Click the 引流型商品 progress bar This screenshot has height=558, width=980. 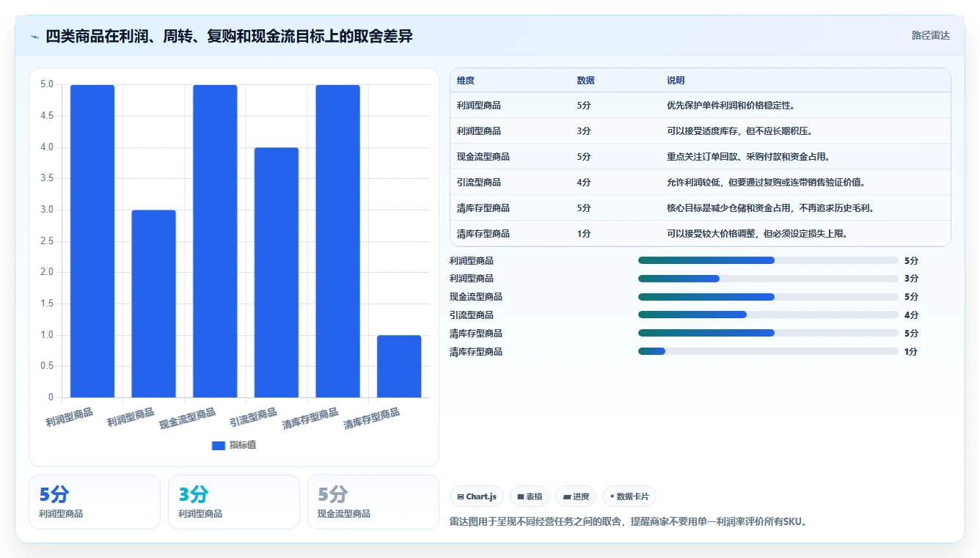click(x=768, y=315)
